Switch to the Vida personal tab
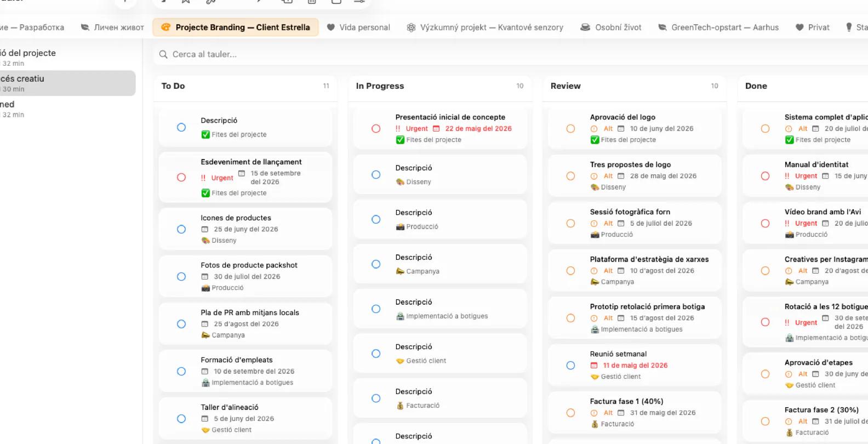Image resolution: width=868 pixels, height=444 pixels. (x=358, y=27)
